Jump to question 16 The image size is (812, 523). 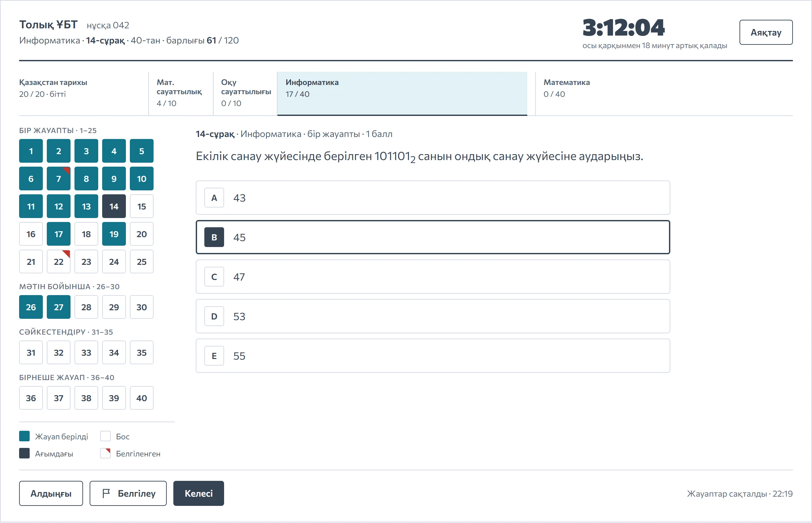pyautogui.click(x=31, y=234)
